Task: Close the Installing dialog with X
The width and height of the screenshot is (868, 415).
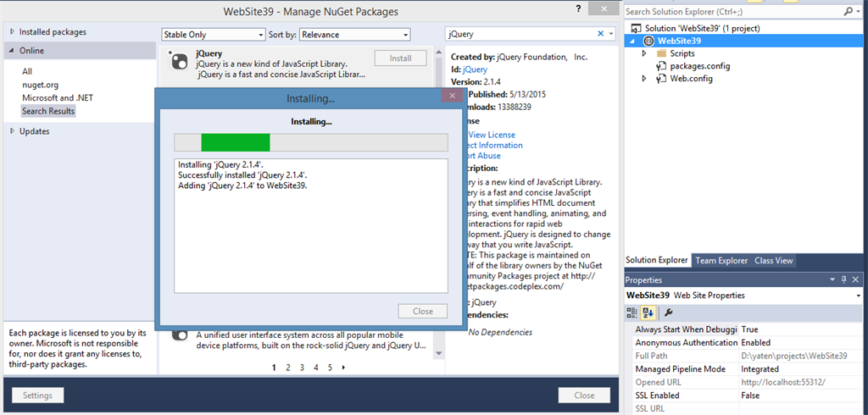Action: click(453, 96)
